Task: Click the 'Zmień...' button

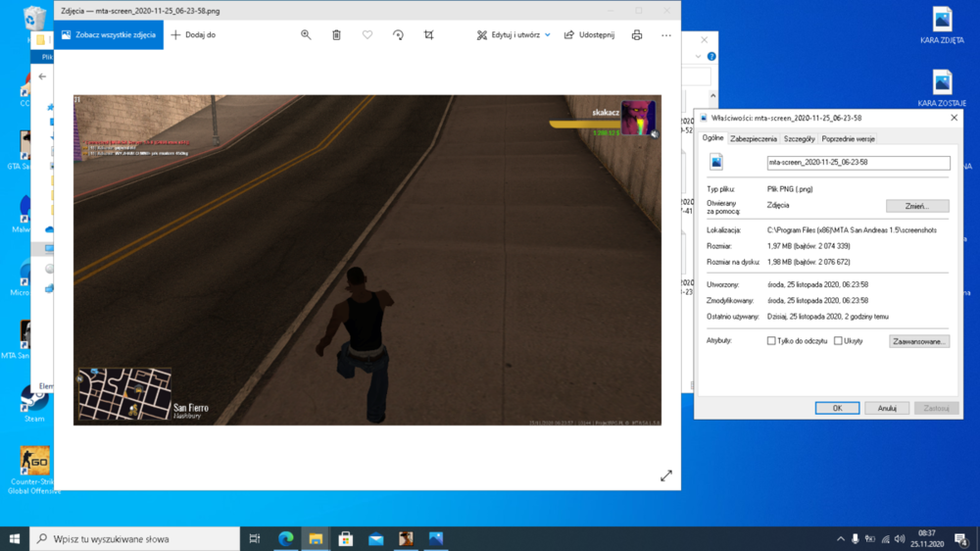Action: (917, 206)
